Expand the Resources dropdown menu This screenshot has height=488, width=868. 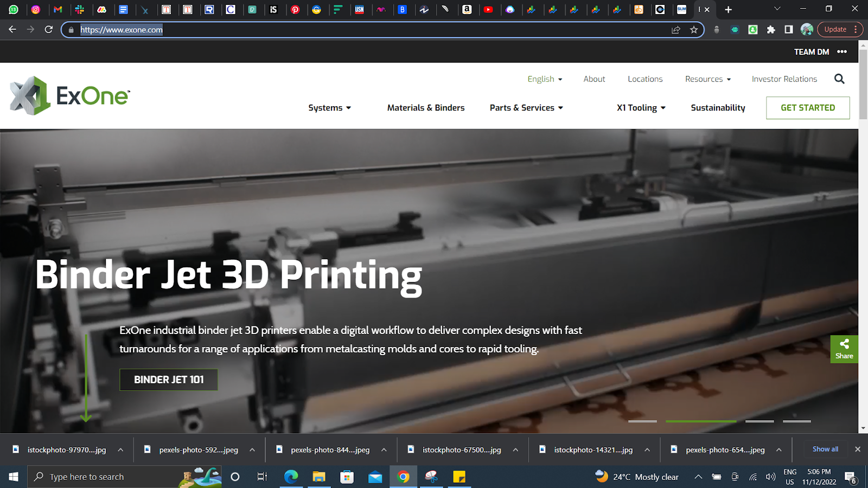(x=708, y=79)
